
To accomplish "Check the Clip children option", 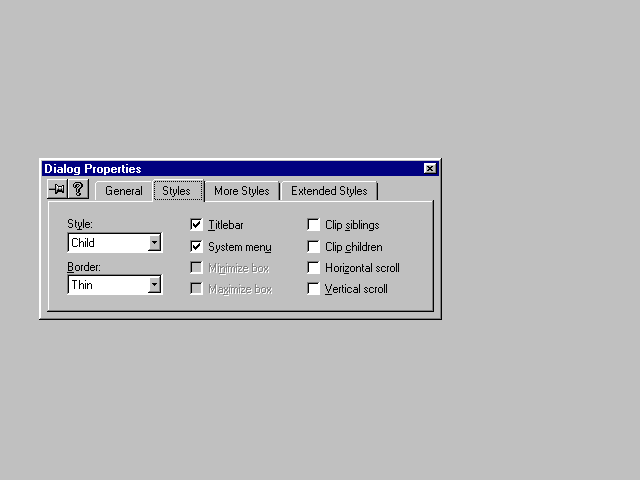I will pos(314,246).
